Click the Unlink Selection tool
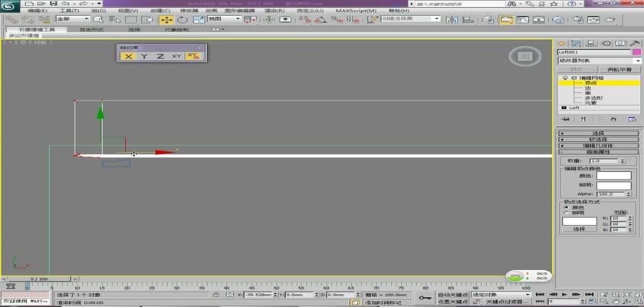Screen dimensions: 644x307 [28, 20]
